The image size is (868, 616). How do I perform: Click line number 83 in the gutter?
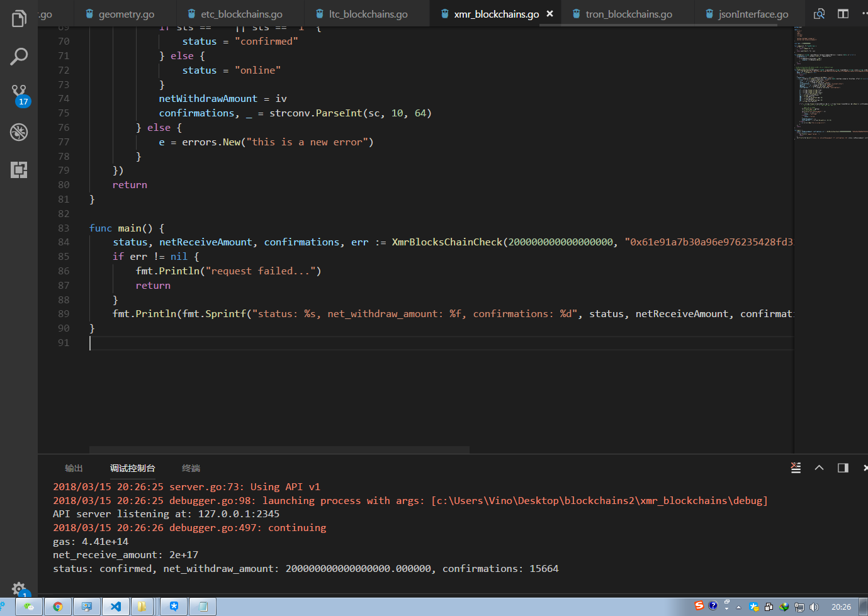pos(64,228)
